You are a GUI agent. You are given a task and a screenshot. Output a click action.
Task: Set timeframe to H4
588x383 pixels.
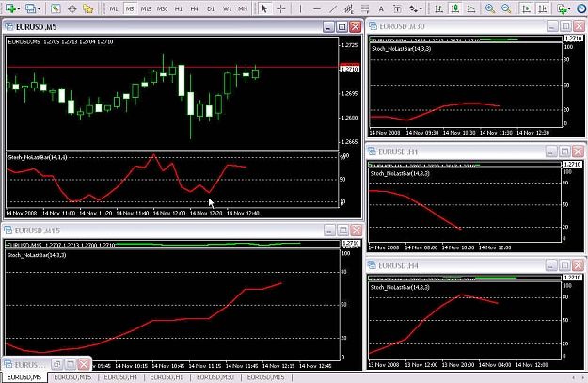[x=194, y=8]
